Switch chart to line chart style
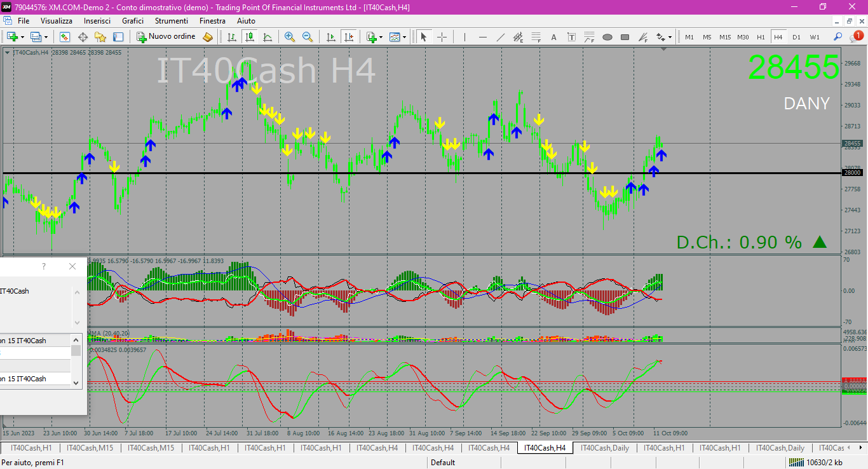Viewport: 868px width, 469px height. coord(268,37)
